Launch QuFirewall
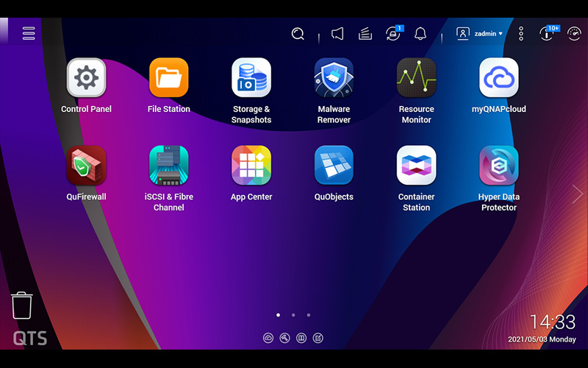 pyautogui.click(x=86, y=165)
